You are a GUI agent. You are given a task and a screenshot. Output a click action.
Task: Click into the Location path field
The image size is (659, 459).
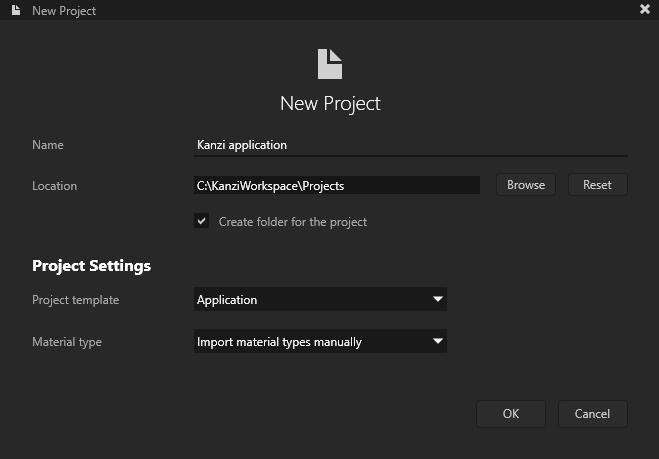point(336,185)
